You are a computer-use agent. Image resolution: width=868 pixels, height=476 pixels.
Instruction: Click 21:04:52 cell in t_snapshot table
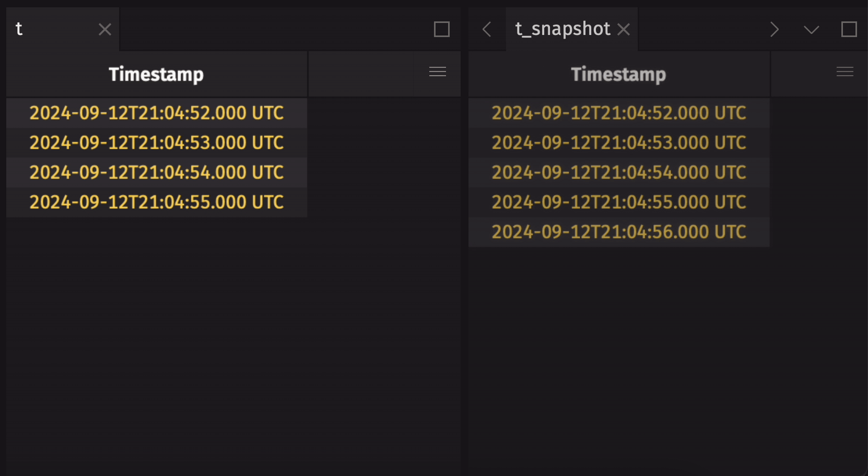pos(618,113)
